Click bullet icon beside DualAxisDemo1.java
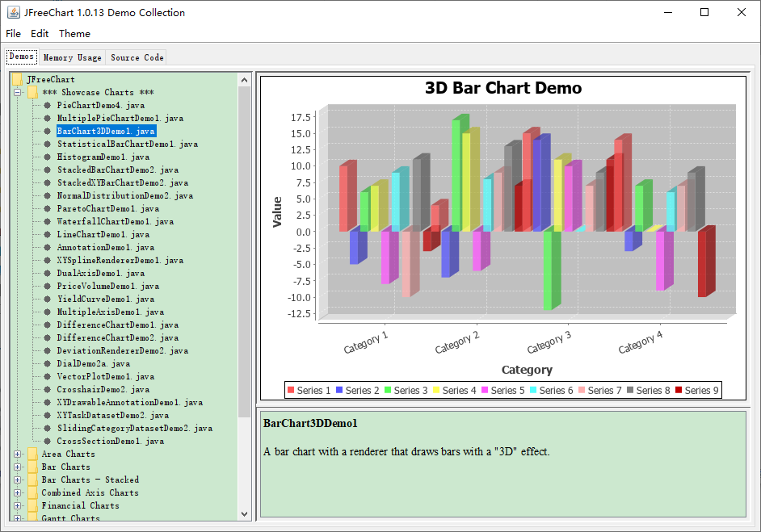Image resolution: width=761 pixels, height=532 pixels. click(47, 273)
